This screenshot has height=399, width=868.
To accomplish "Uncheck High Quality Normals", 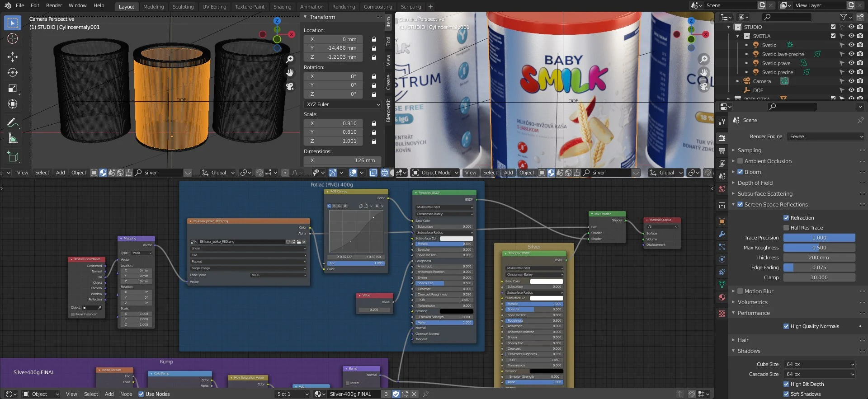I will click(x=786, y=326).
